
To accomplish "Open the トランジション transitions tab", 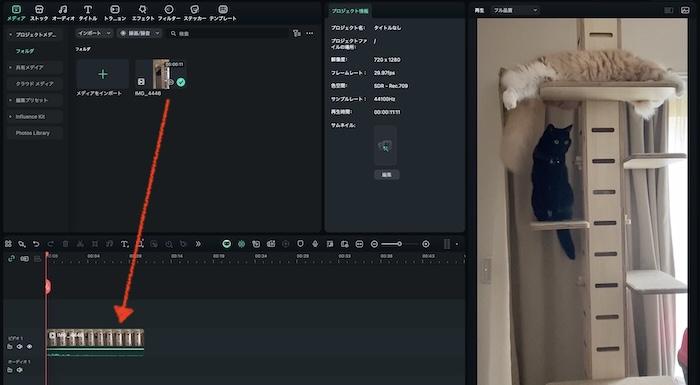I will (x=115, y=13).
